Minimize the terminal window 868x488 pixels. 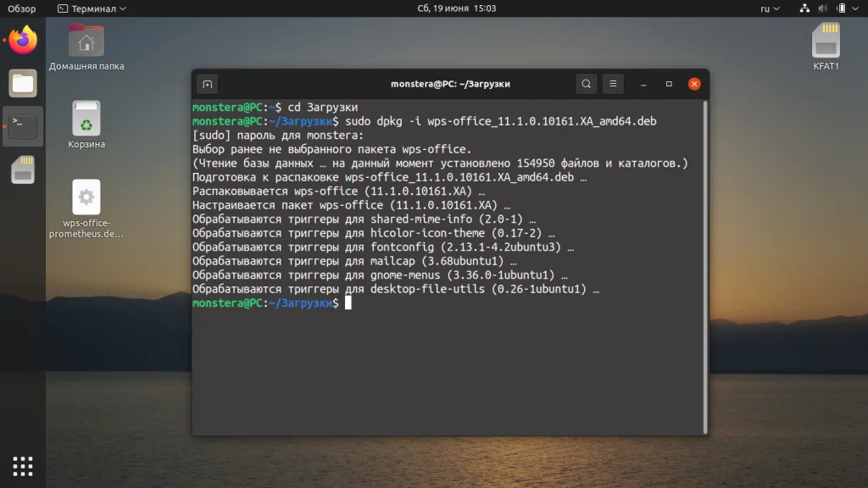tap(643, 84)
